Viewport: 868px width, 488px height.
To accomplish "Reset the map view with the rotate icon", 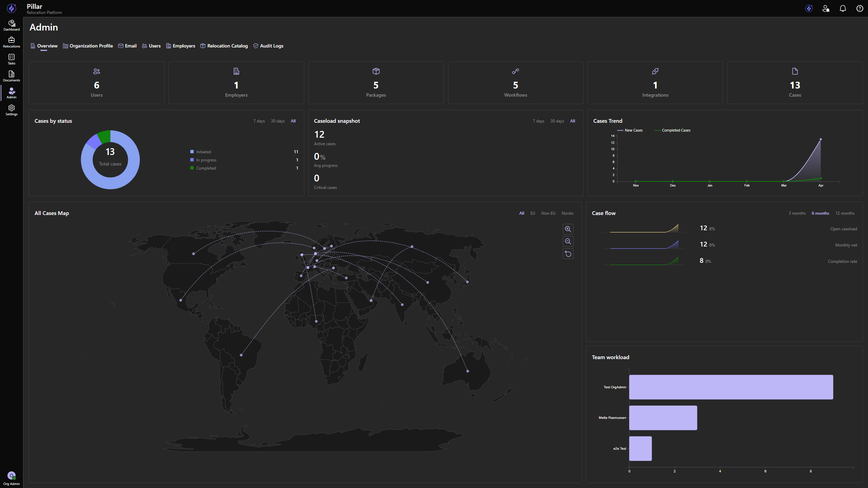I will pyautogui.click(x=568, y=254).
